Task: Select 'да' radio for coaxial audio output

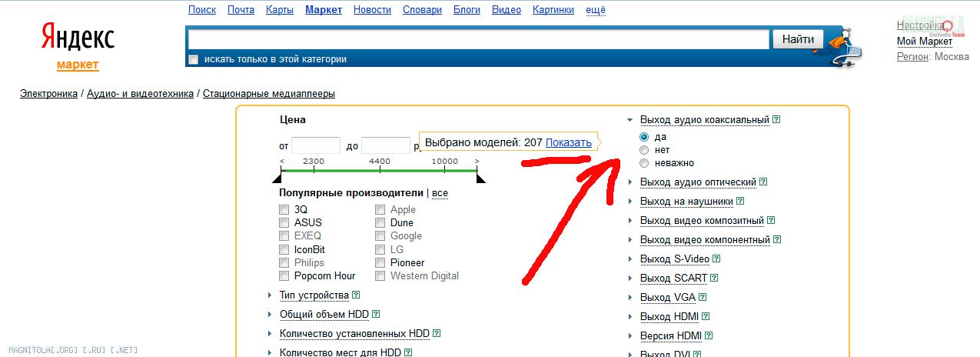Action: tap(644, 136)
